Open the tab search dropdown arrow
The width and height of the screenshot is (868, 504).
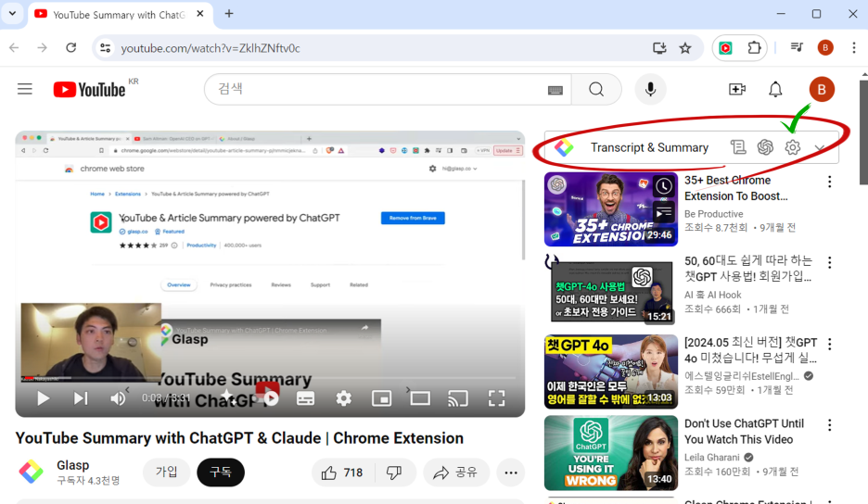(x=12, y=13)
